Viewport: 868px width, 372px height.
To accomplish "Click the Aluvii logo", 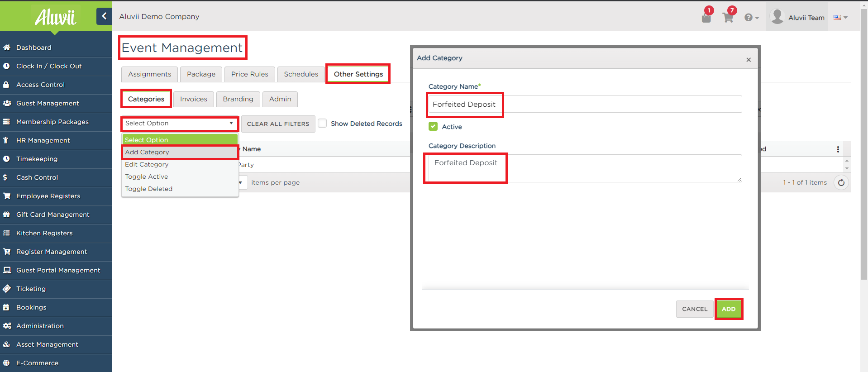I will (56, 18).
